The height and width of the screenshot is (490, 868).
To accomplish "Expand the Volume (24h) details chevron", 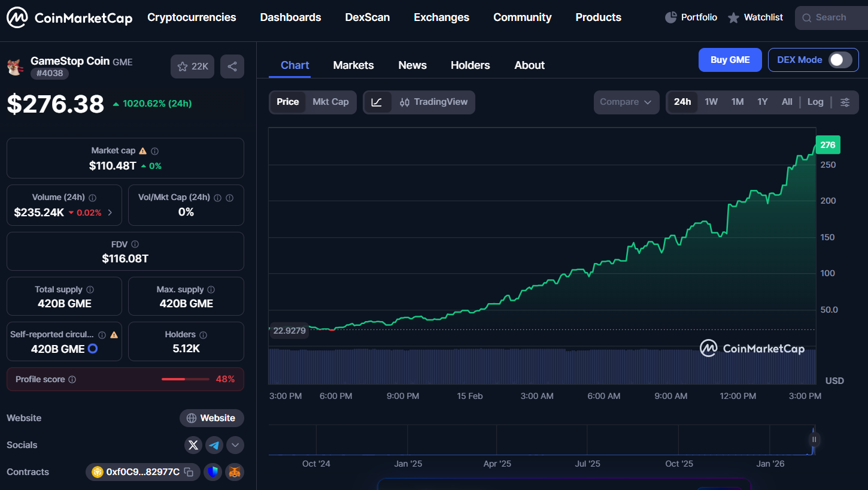I will (110, 213).
